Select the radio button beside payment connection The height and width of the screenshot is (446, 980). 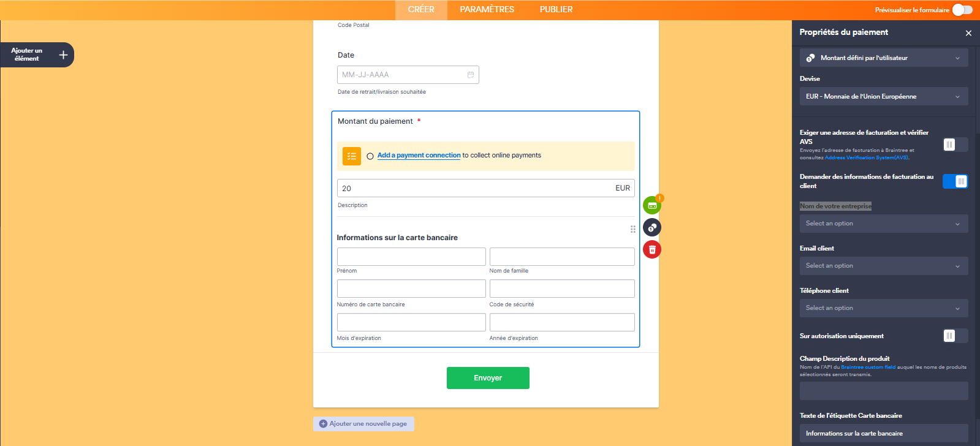[x=370, y=156]
